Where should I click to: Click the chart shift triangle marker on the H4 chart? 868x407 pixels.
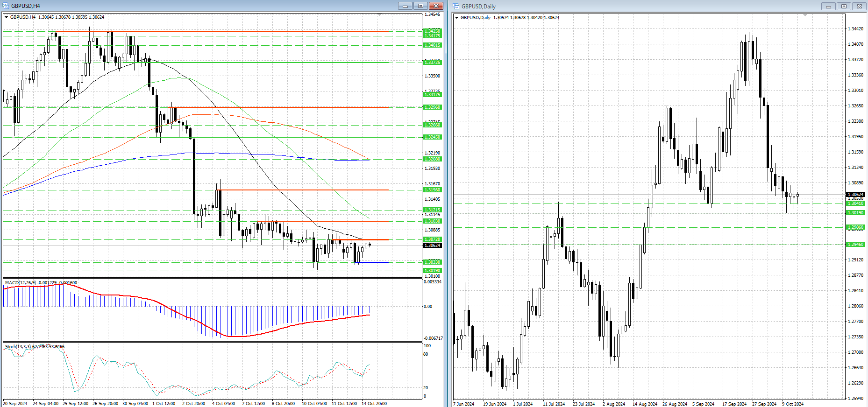click(x=379, y=15)
